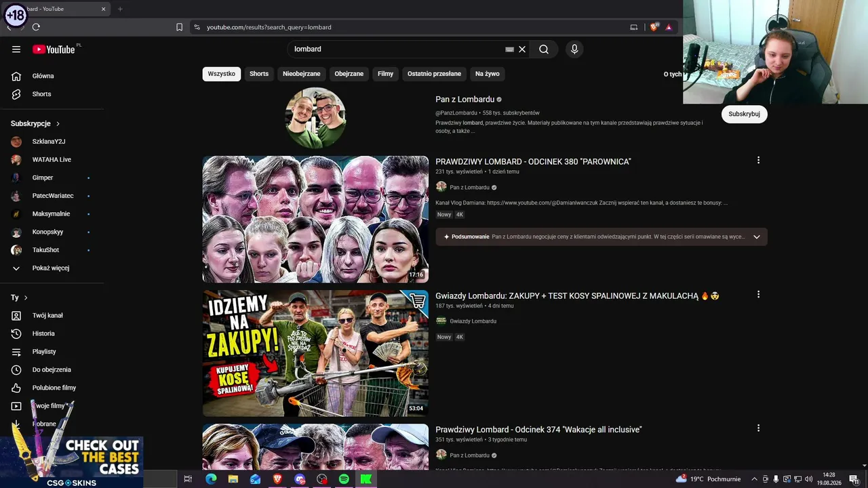Image resolution: width=868 pixels, height=488 pixels.
Task: Select the Obejrzane filter chip
Action: point(349,74)
